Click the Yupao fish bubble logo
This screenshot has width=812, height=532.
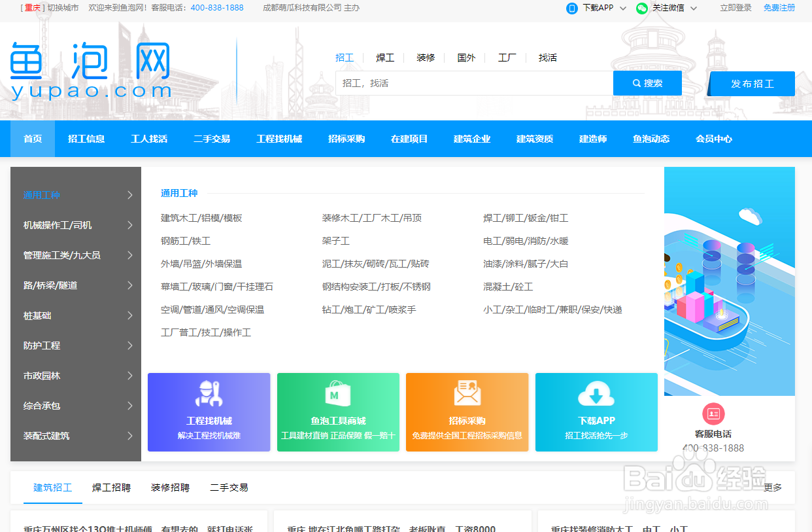(90, 71)
